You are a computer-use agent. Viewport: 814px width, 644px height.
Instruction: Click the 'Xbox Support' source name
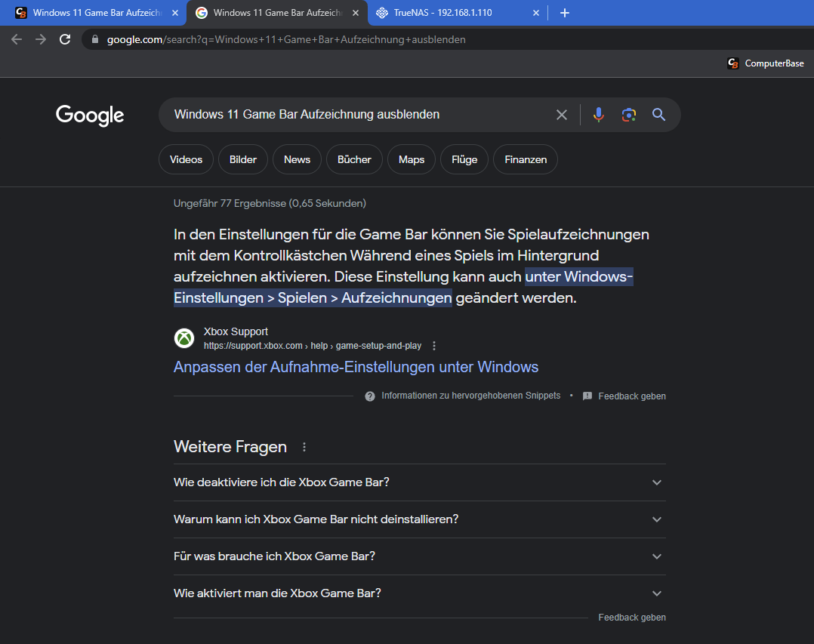point(236,331)
